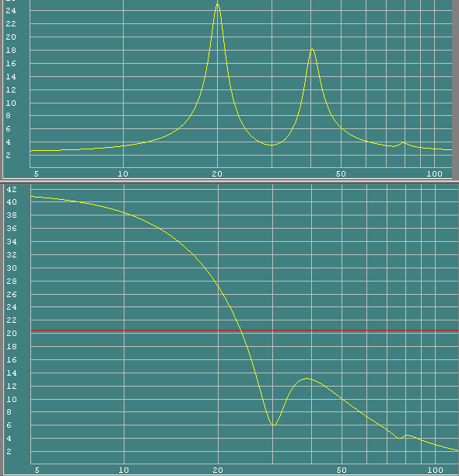This screenshot has height=476, width=459.
Task: Click the '10' label on the upper graph Y axis
Action: tap(11, 103)
